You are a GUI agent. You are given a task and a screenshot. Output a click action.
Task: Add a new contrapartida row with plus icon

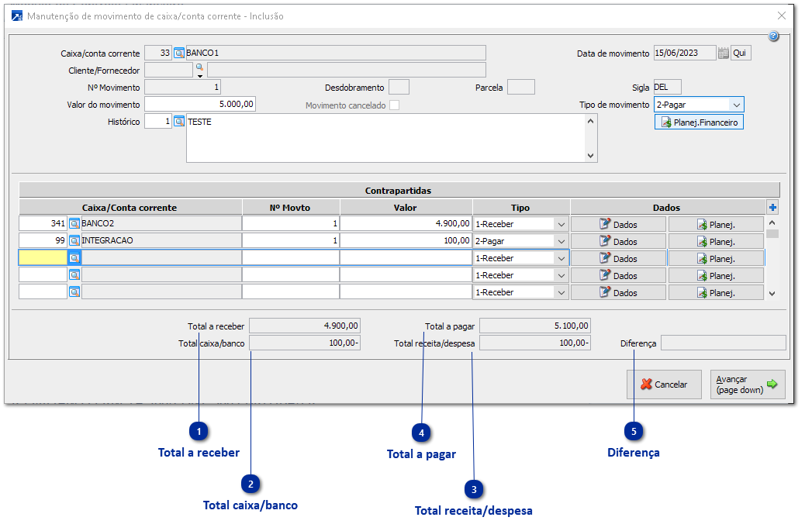tap(772, 208)
